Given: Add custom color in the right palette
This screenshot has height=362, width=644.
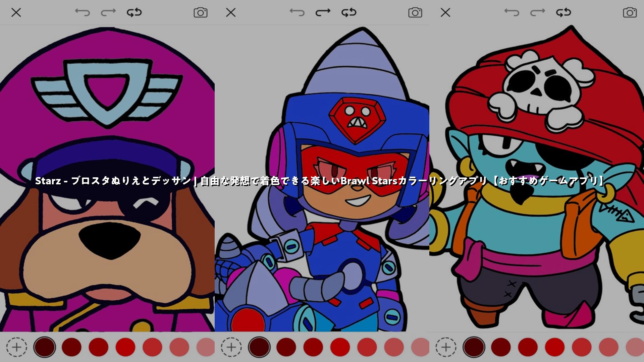Looking at the screenshot, I should [446, 347].
